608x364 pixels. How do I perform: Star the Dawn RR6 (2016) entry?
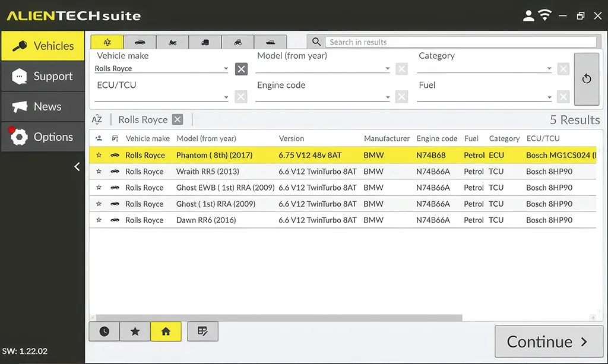click(99, 220)
